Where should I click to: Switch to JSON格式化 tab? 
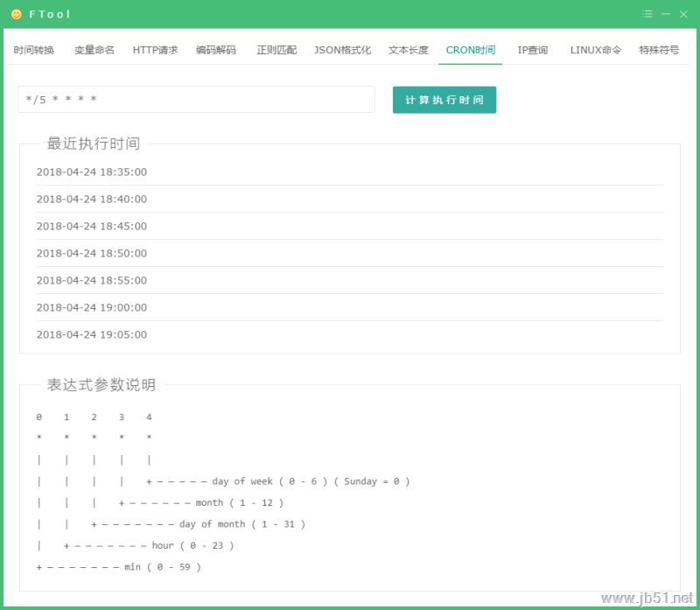coord(342,50)
